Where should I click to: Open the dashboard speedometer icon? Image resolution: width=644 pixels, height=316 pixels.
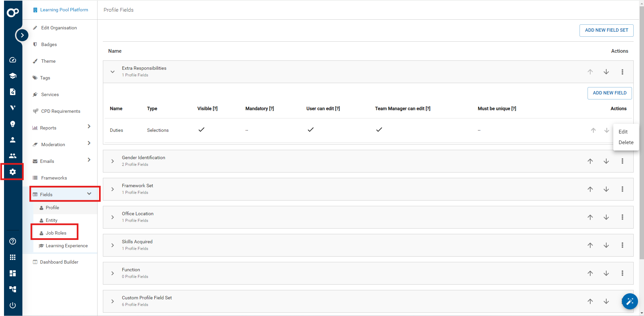pyautogui.click(x=13, y=60)
